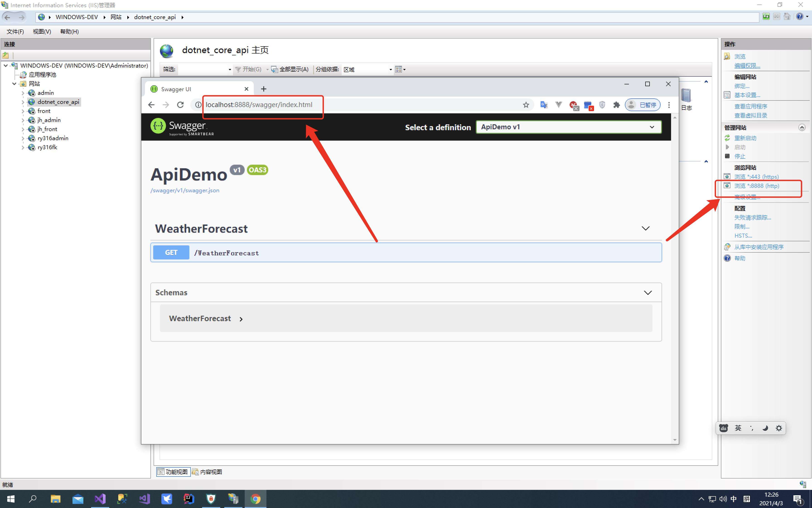Close the Swagger UI tab
The width and height of the screenshot is (812, 508).
tap(246, 89)
